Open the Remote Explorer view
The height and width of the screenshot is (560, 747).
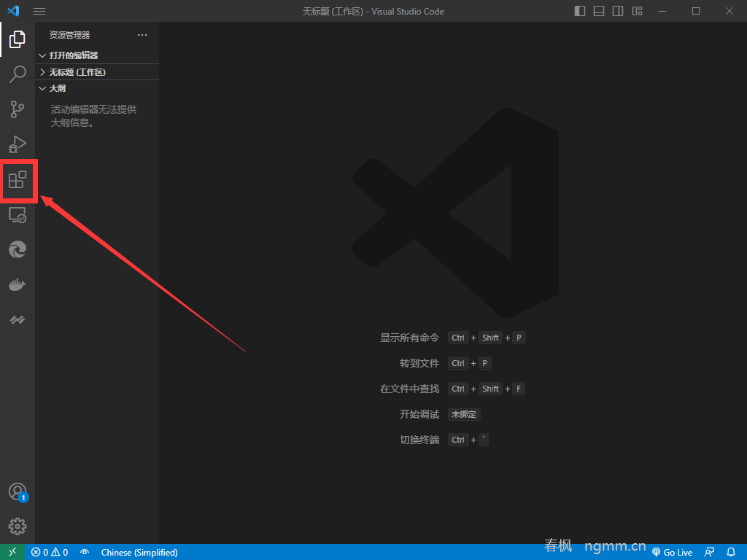18,215
